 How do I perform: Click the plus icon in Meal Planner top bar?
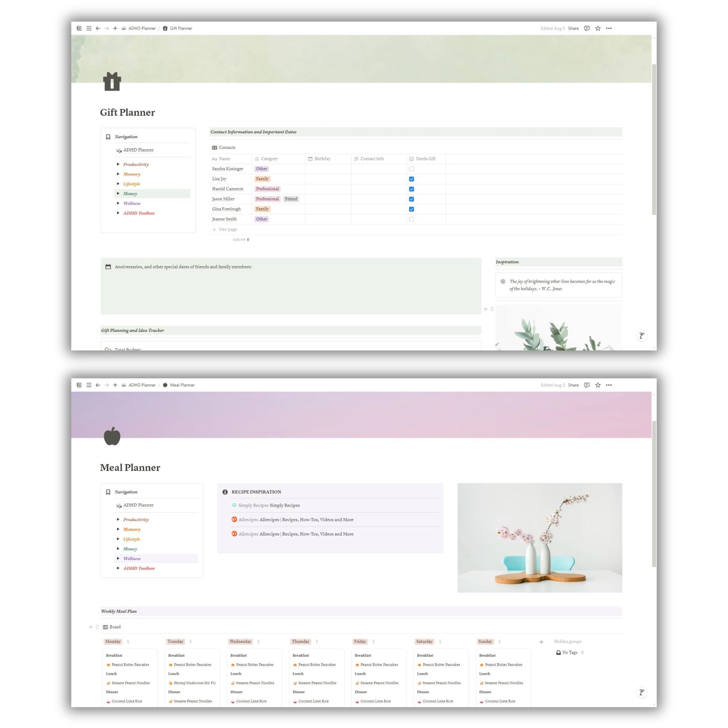coord(115,385)
